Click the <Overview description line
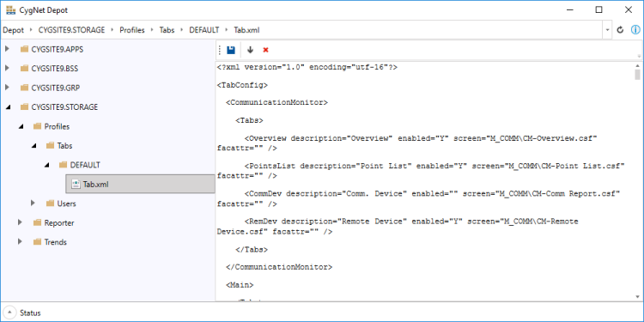The image size is (644, 322). [x=420, y=138]
